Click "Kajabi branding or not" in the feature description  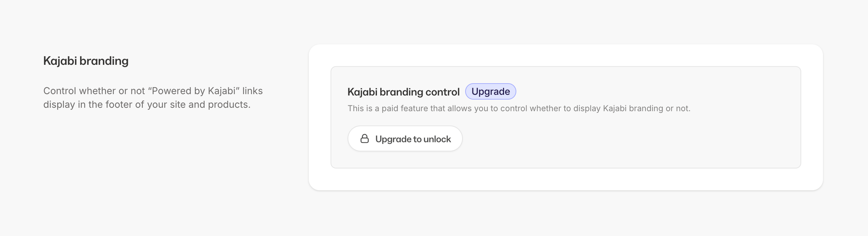tap(646, 108)
